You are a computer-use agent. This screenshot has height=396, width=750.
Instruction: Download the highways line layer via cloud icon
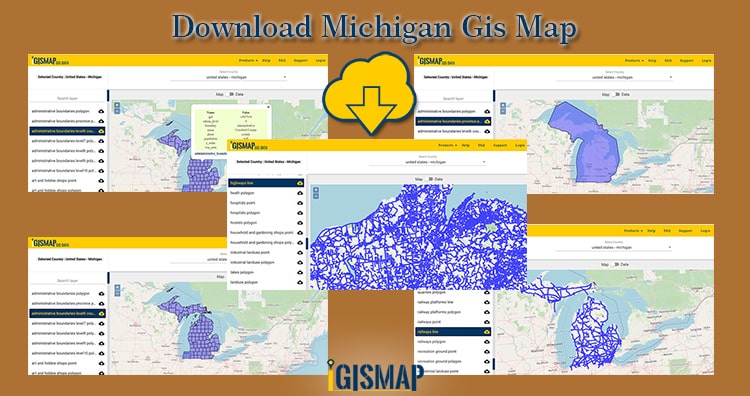click(300, 183)
